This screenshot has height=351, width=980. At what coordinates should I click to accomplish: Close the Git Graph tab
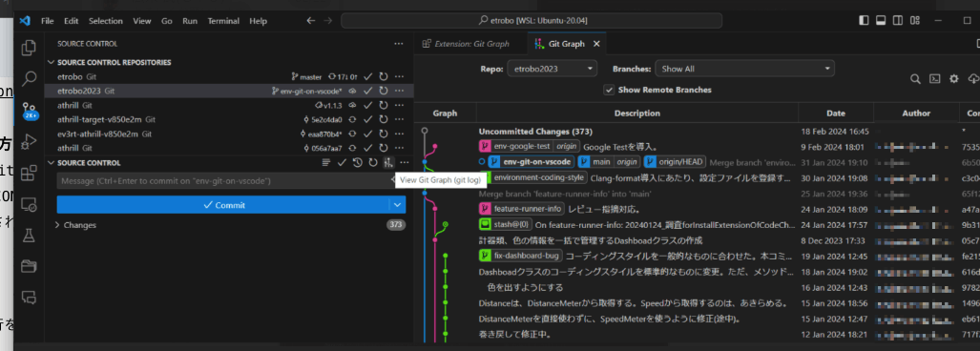tap(596, 44)
